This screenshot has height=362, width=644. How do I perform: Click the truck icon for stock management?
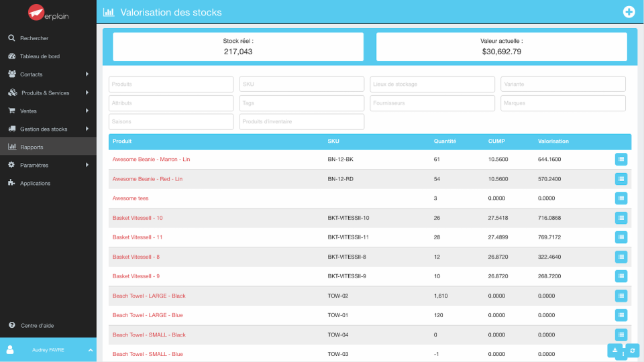(12, 129)
